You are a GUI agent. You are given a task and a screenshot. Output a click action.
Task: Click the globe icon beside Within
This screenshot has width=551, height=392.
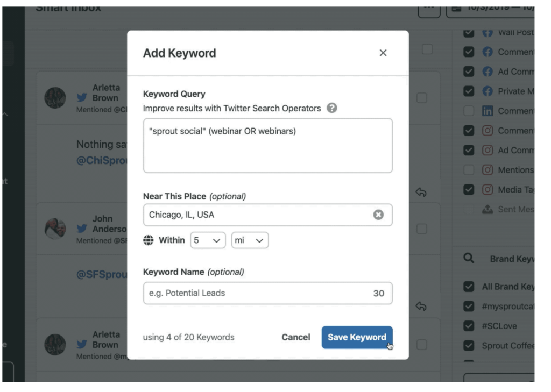coord(149,240)
